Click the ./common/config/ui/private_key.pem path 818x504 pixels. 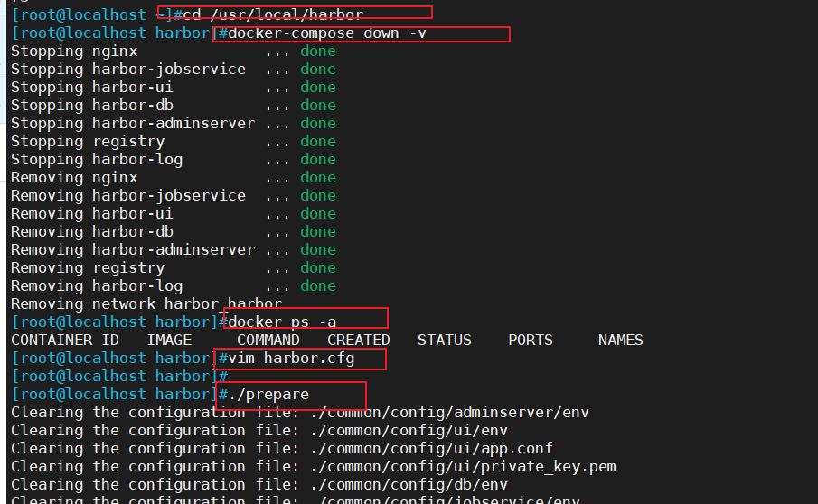[x=463, y=467]
